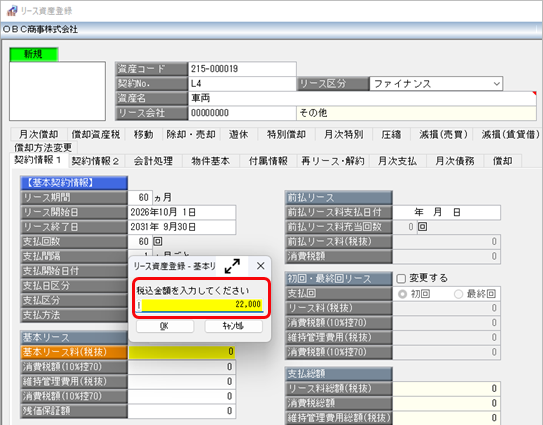Screen dimensions: 543x425
Task: Click the リース開始日 date field
Action: pos(182,212)
